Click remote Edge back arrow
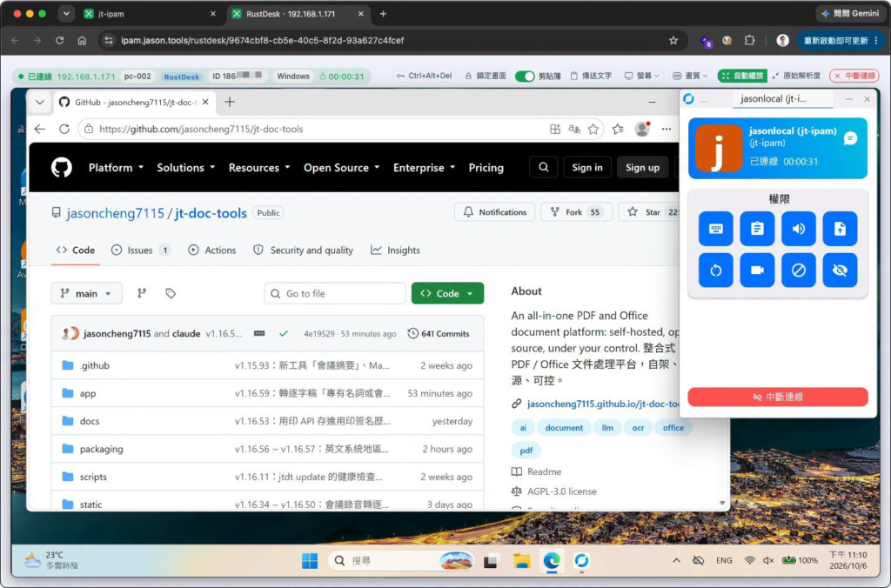Image resolution: width=891 pixels, height=588 pixels. 40,129
